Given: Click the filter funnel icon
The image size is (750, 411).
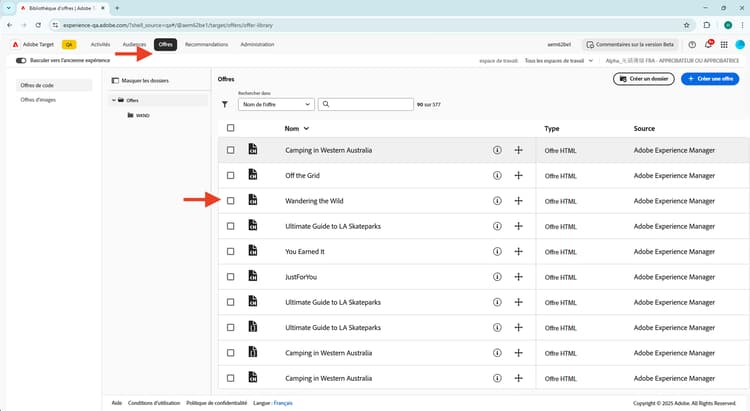Looking at the screenshot, I should tap(224, 104).
